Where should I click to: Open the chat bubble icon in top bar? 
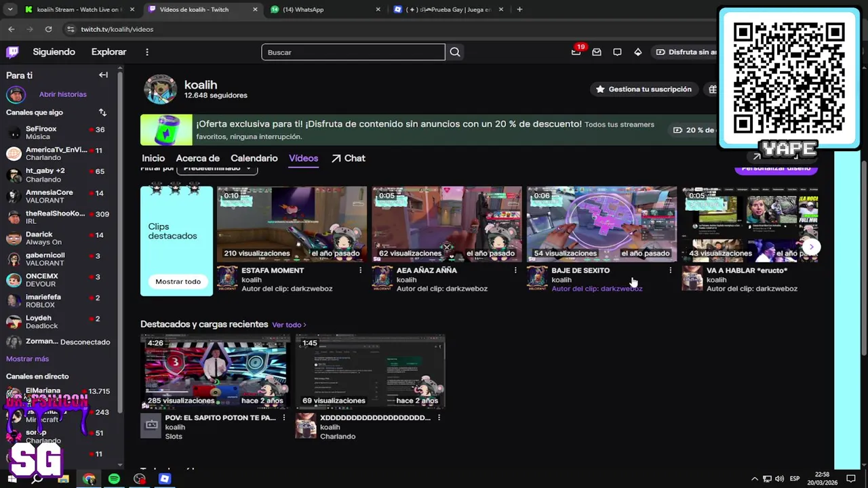click(x=617, y=52)
